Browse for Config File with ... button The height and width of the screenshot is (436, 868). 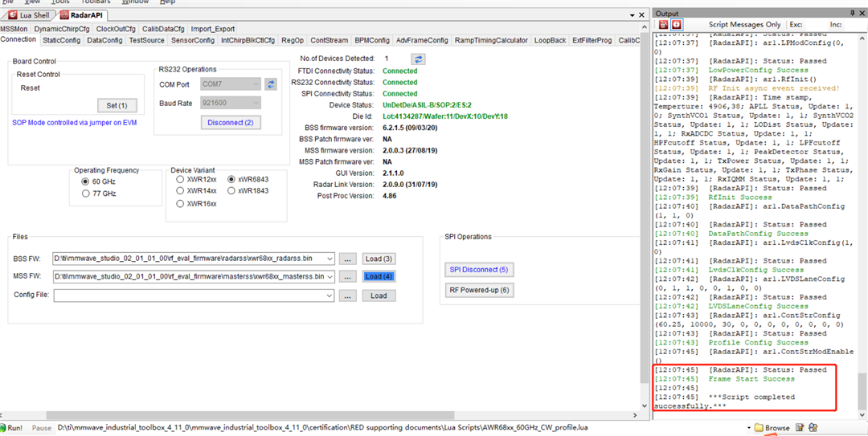point(347,295)
